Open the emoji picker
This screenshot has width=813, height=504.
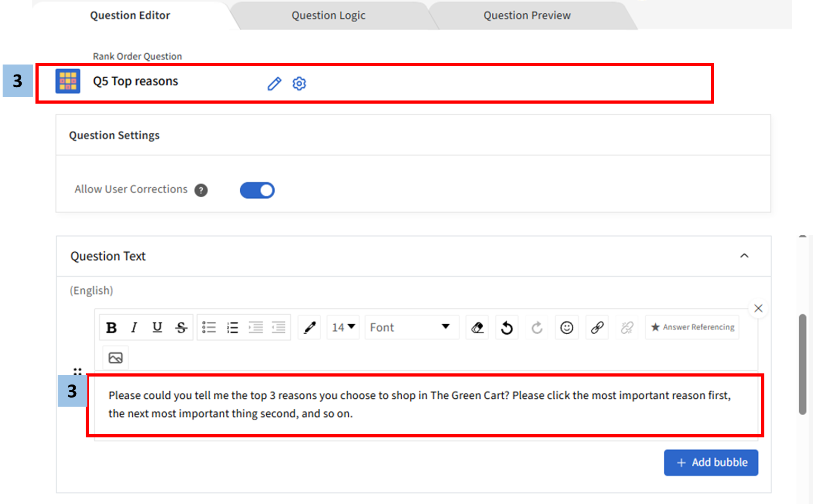click(x=566, y=328)
